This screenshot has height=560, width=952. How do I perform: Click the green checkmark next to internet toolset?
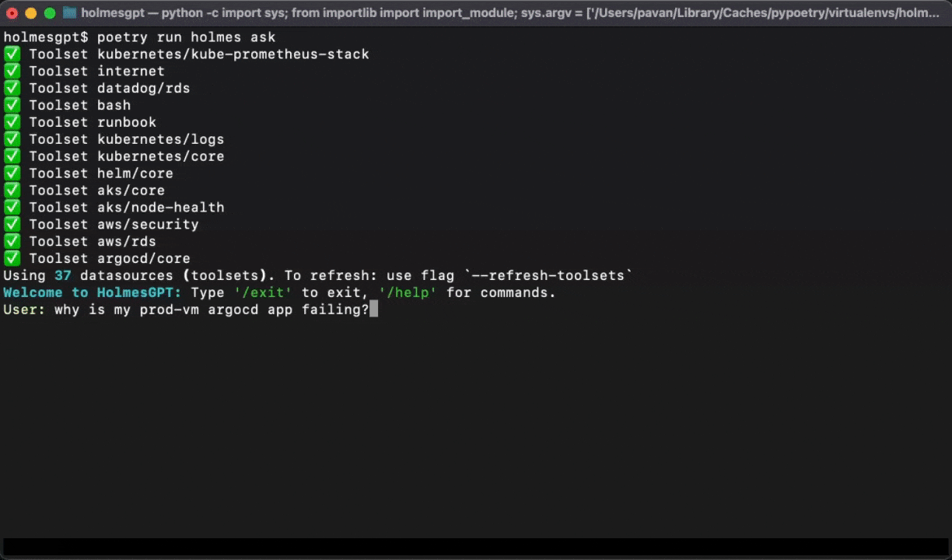point(12,72)
